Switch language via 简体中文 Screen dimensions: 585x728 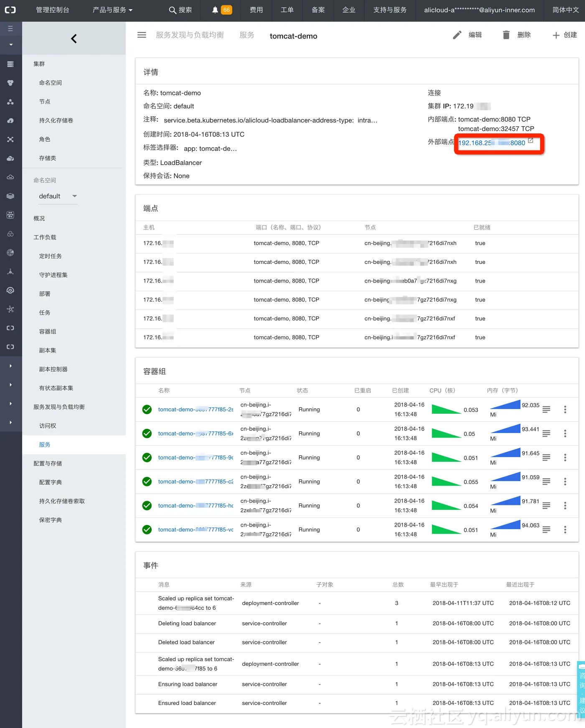click(x=565, y=10)
